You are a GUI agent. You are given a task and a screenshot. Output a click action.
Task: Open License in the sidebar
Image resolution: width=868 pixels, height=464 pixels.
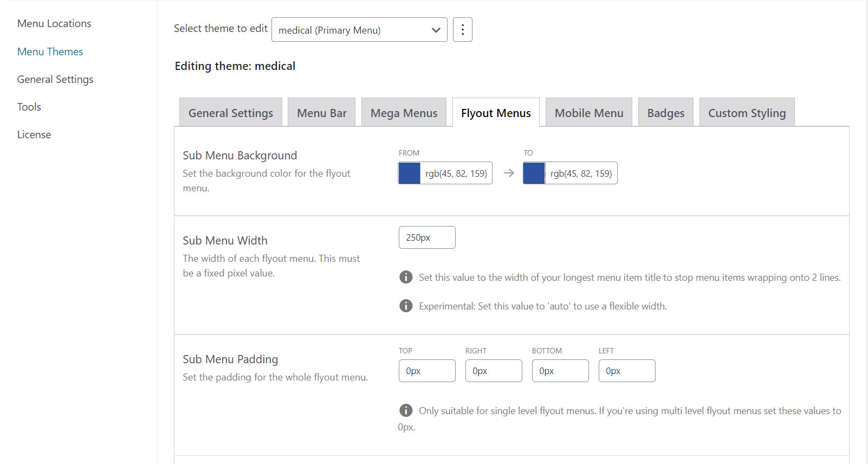(x=34, y=134)
